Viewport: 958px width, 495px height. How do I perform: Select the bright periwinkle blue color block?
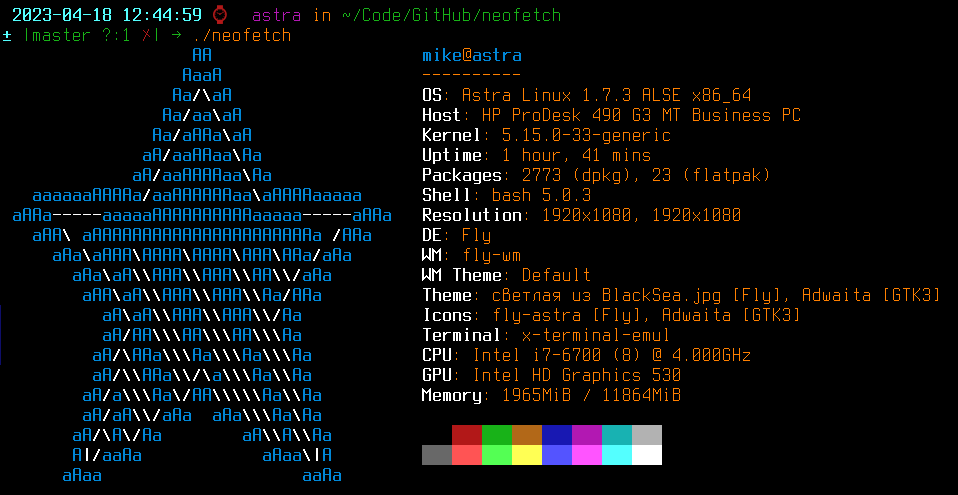[557, 455]
